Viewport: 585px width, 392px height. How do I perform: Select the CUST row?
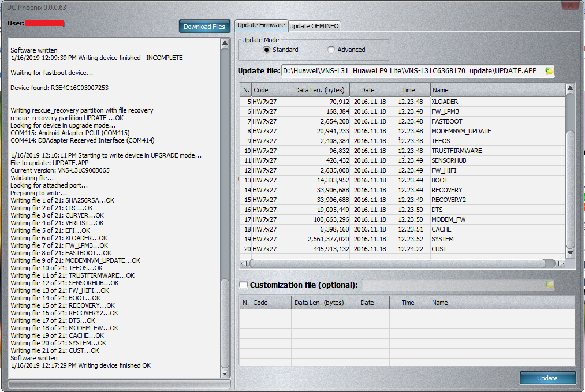[x=403, y=249]
